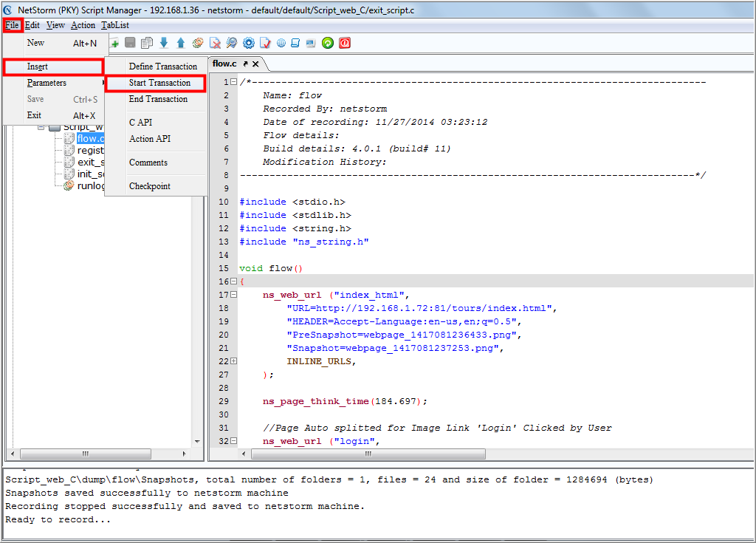
Task: Select init_script in the script tree
Action: [x=91, y=174]
